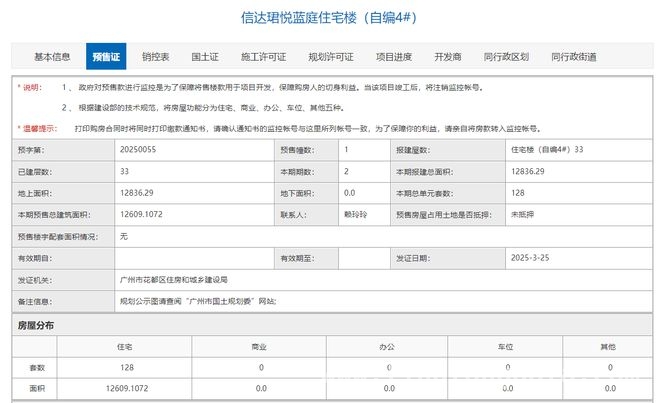Click the 已建层数 value 33

click(x=124, y=171)
